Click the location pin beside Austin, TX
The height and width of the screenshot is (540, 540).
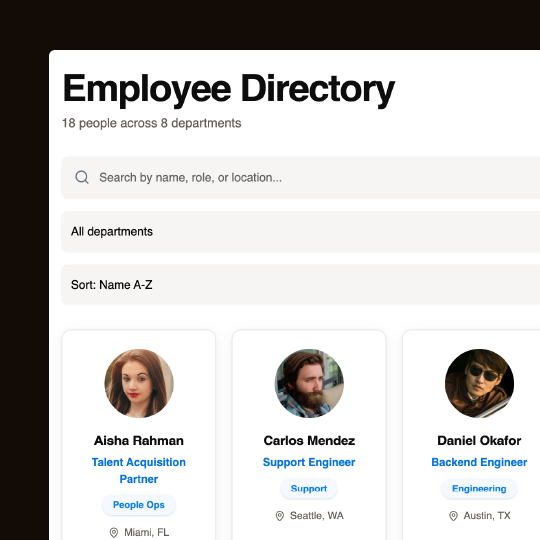coord(454,516)
